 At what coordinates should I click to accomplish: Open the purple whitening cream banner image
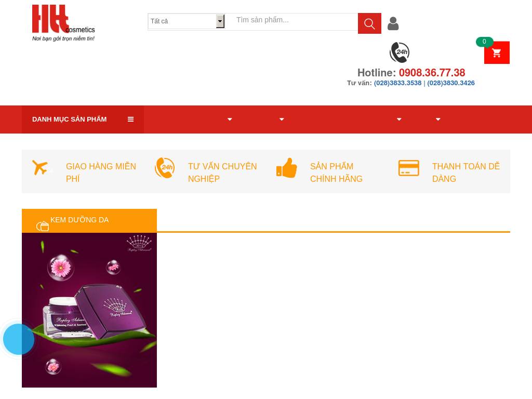(89, 310)
